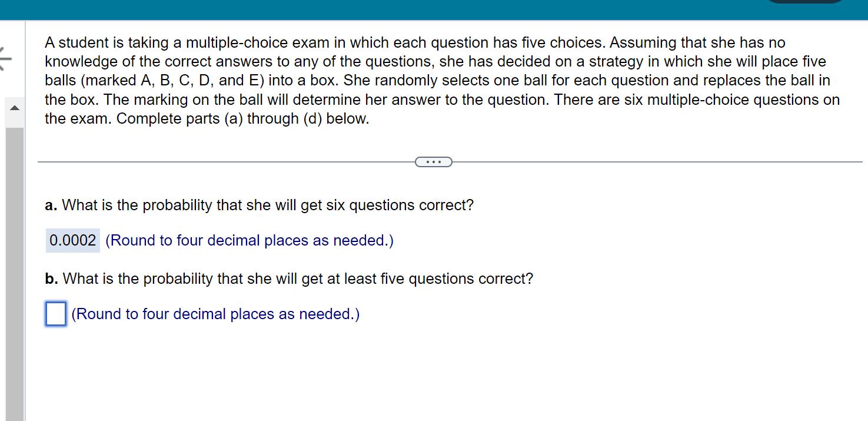
Task: Click the scrollbar up arrow
Action: (x=15, y=108)
